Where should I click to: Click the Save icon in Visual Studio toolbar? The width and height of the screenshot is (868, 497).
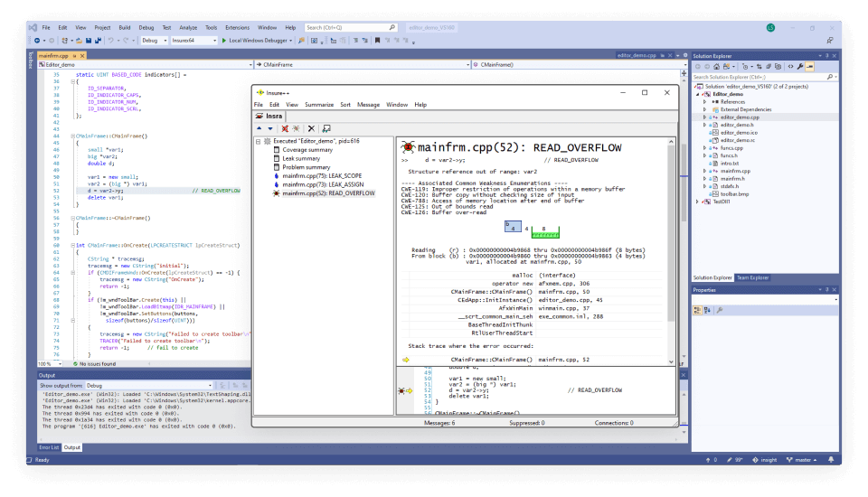click(89, 41)
